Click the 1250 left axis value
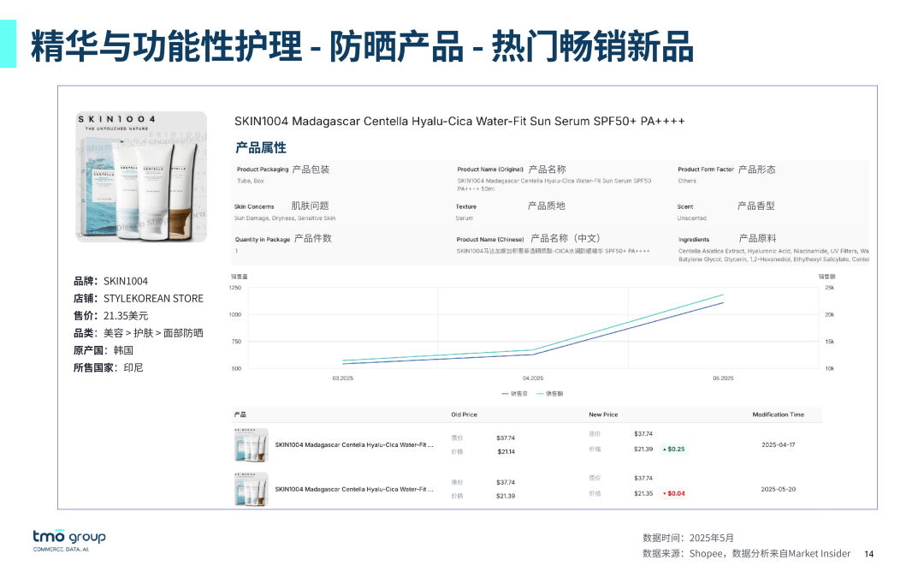The width and height of the screenshot is (924, 578). [235, 288]
